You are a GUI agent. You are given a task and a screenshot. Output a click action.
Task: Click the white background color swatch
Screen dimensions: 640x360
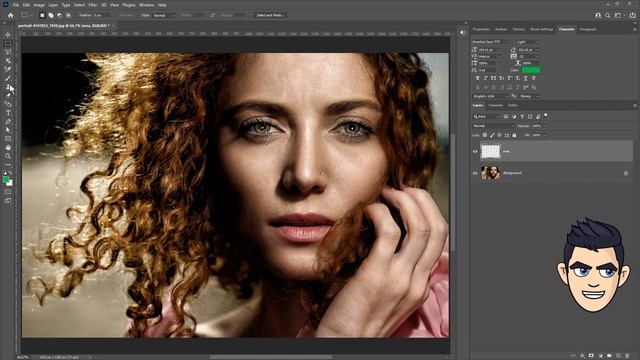(x=10, y=184)
